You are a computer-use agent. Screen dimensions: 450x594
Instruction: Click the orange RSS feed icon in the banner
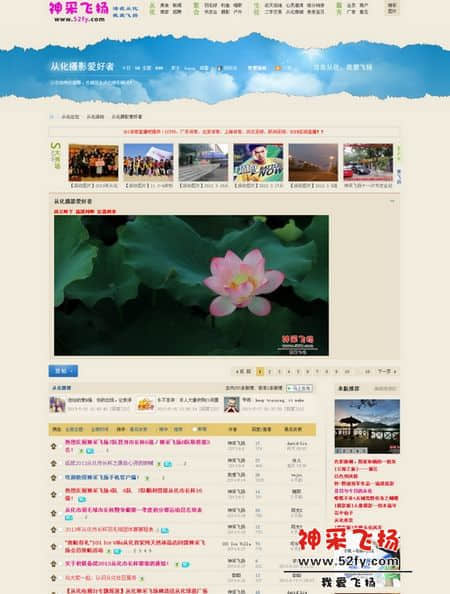point(278,68)
